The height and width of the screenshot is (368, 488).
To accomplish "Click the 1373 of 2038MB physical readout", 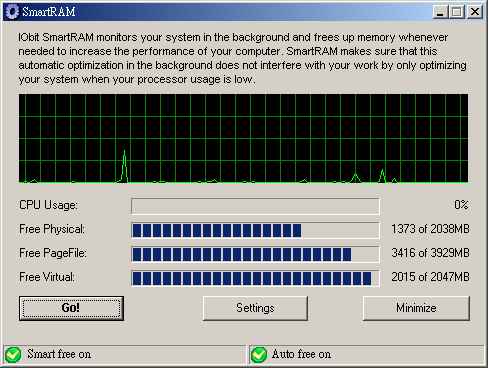I will 430,229.
